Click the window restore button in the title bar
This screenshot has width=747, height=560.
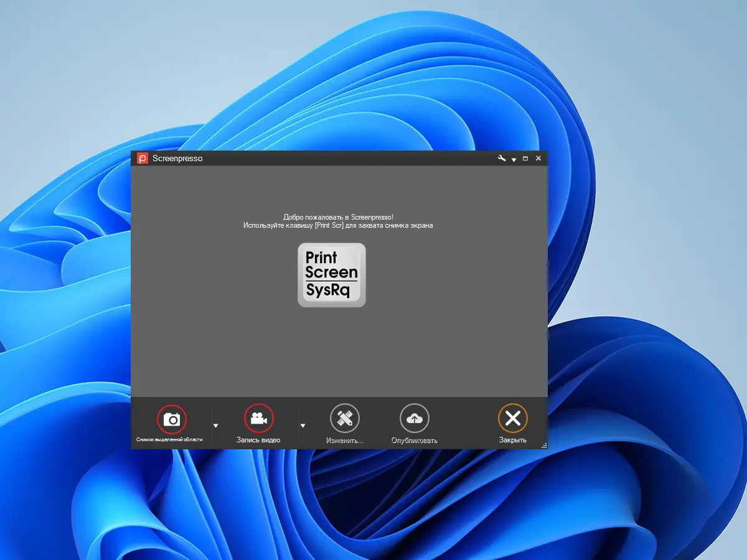pos(526,158)
